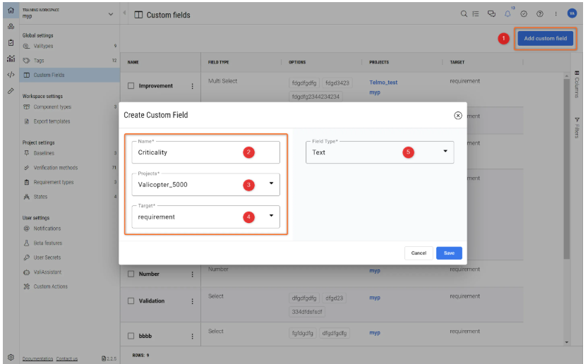This screenshot has width=588, height=364.
Task: Open the notifications bell icon
Action: tap(508, 13)
